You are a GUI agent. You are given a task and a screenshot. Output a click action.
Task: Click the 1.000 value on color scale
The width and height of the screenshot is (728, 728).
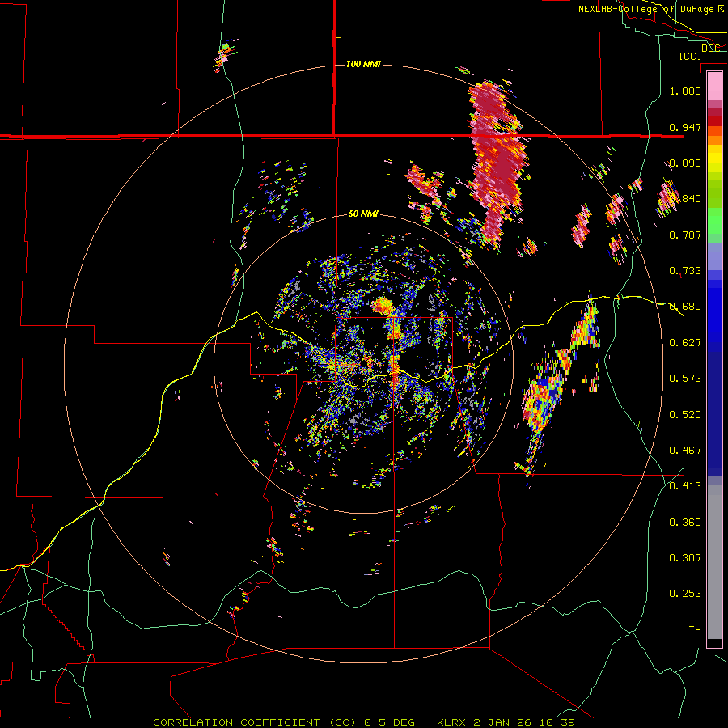tap(685, 91)
